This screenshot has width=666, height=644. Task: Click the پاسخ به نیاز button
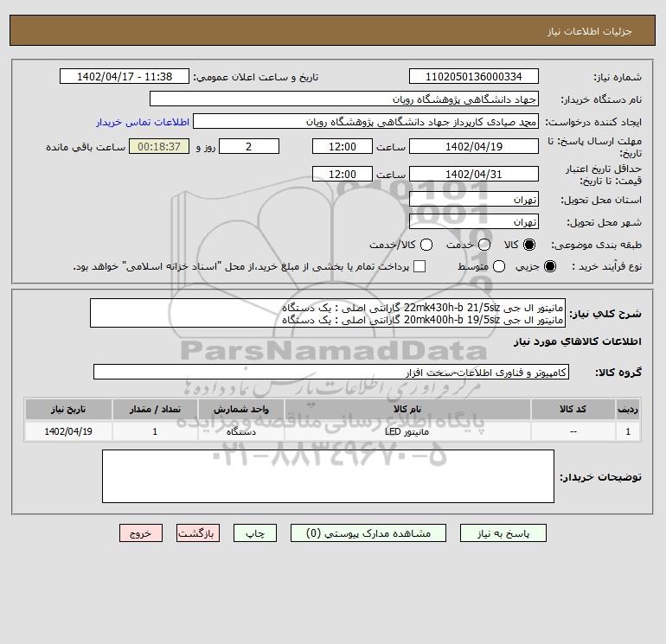503,533
